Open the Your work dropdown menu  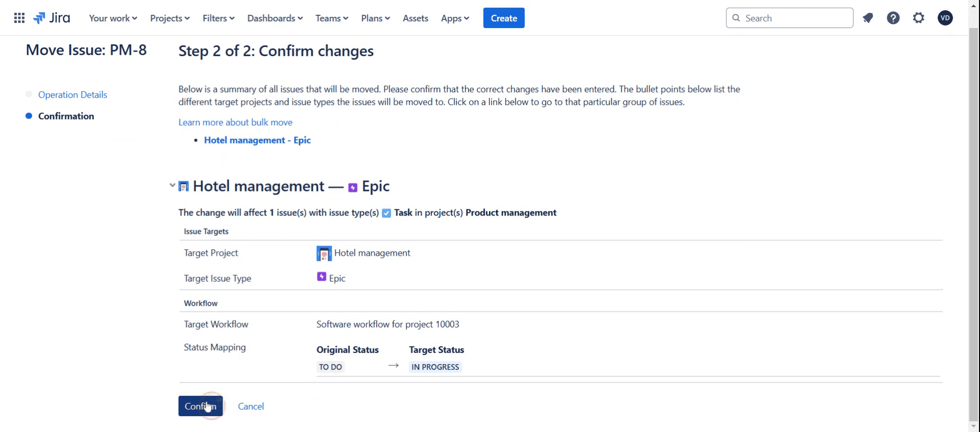pyautogui.click(x=113, y=18)
